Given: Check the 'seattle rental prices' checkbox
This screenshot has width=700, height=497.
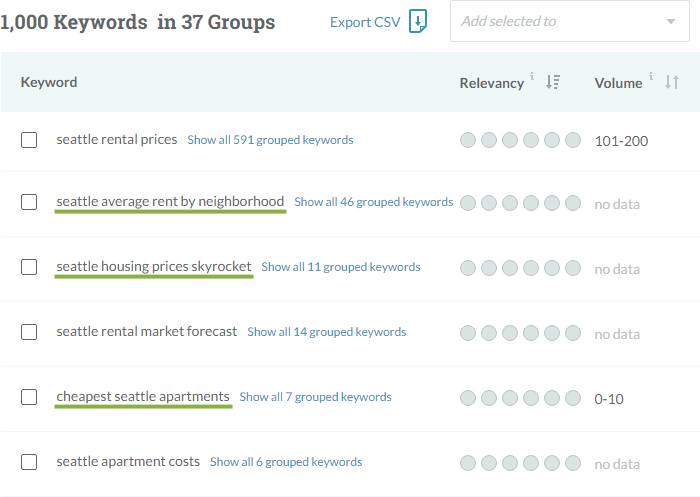Looking at the screenshot, I should [x=29, y=140].
